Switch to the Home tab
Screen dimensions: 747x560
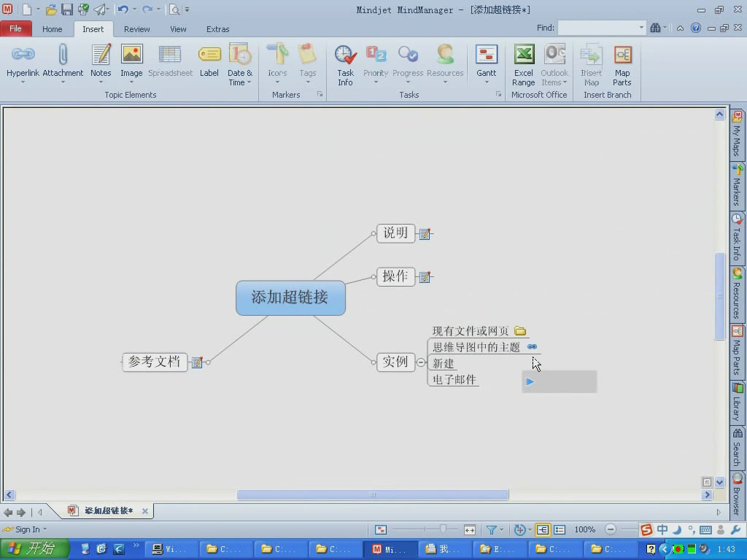pos(52,29)
